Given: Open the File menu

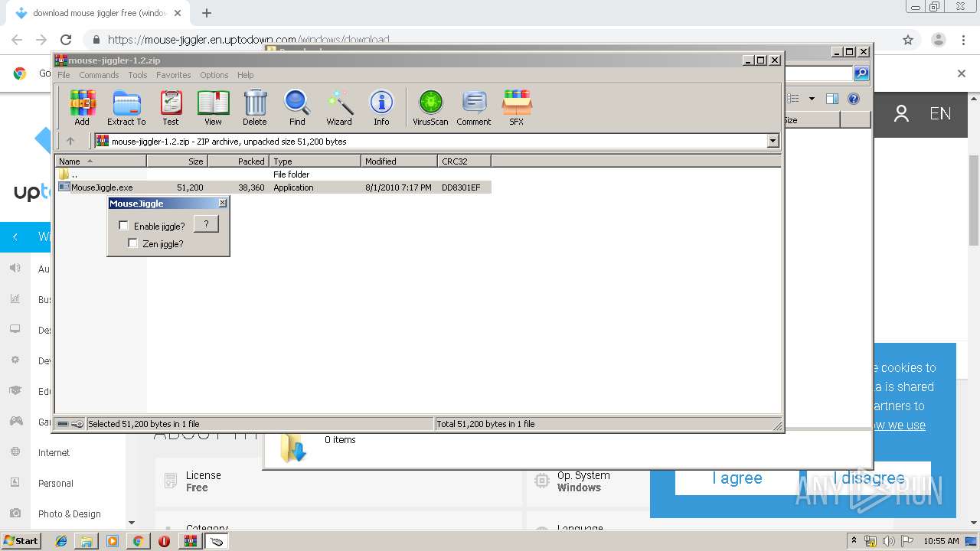Looking at the screenshot, I should pos(64,75).
